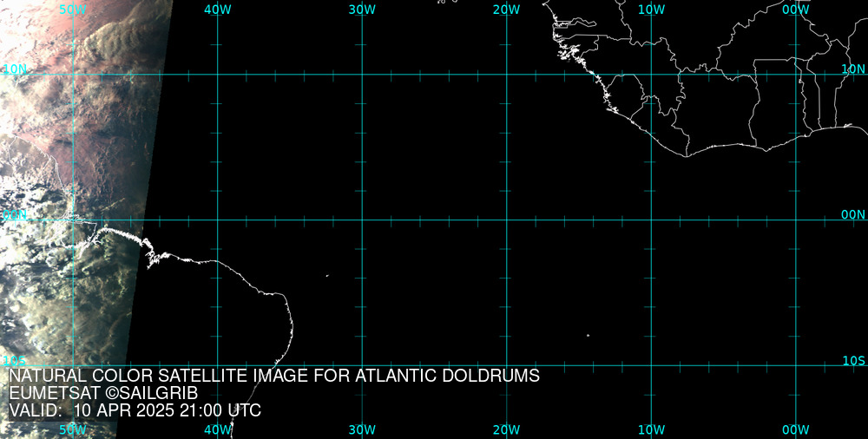Click the 'EUMETSAT ©SAILGRIB' credit line
The image size is (868, 439).
[103, 394]
